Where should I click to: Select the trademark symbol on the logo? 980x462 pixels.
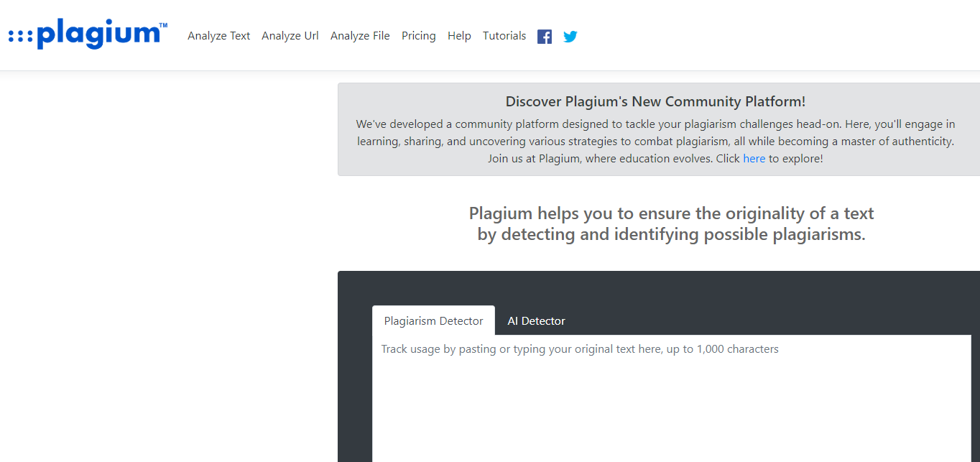(162, 24)
